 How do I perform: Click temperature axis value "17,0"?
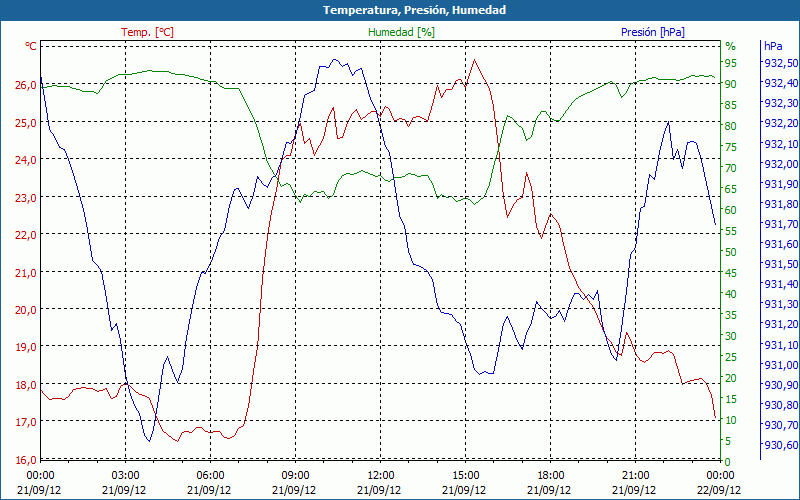[x=25, y=422]
